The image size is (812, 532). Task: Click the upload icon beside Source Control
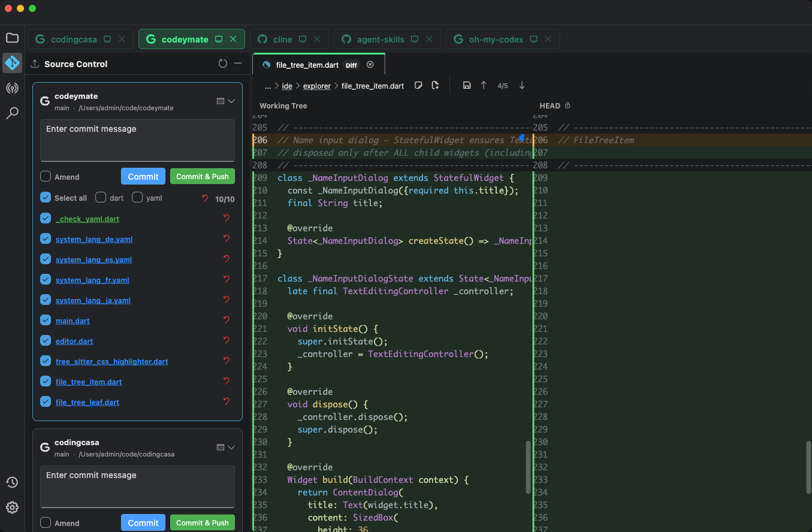coord(35,64)
